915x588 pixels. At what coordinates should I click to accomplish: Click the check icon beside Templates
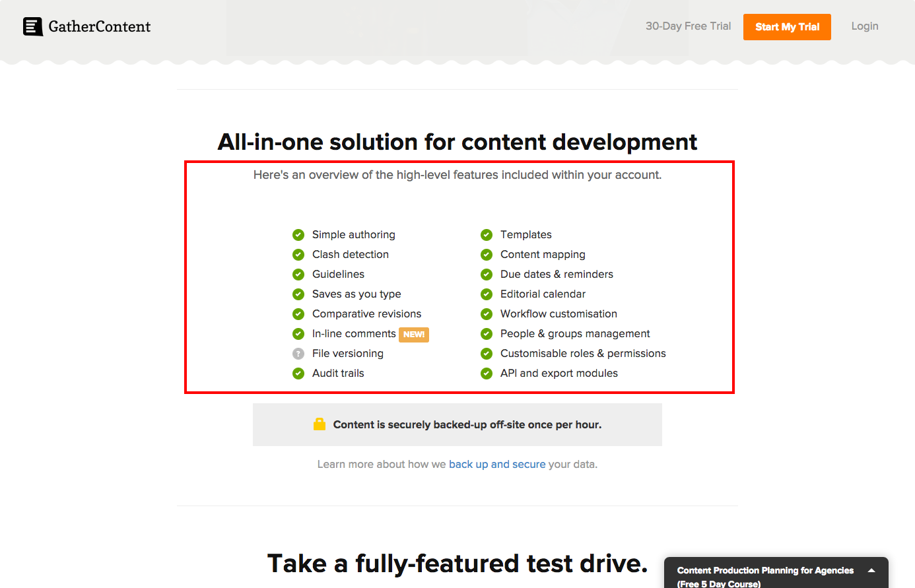pos(487,235)
